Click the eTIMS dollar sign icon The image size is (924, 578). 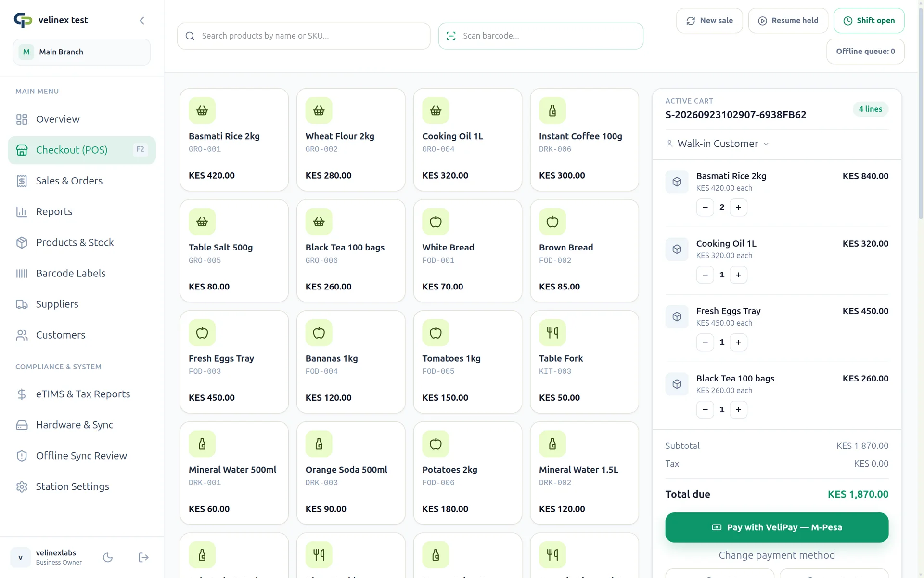[22, 394]
